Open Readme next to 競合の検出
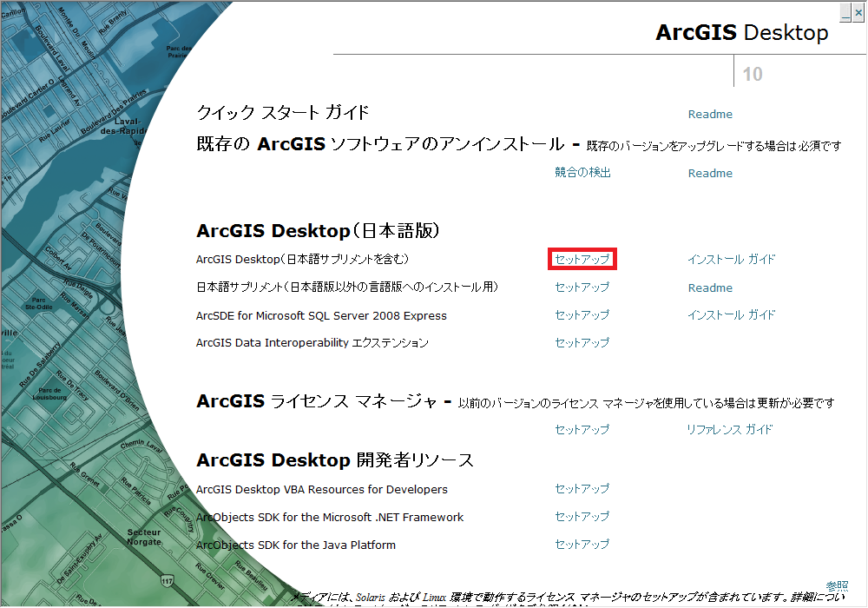This screenshot has width=868, height=608. pos(710,174)
